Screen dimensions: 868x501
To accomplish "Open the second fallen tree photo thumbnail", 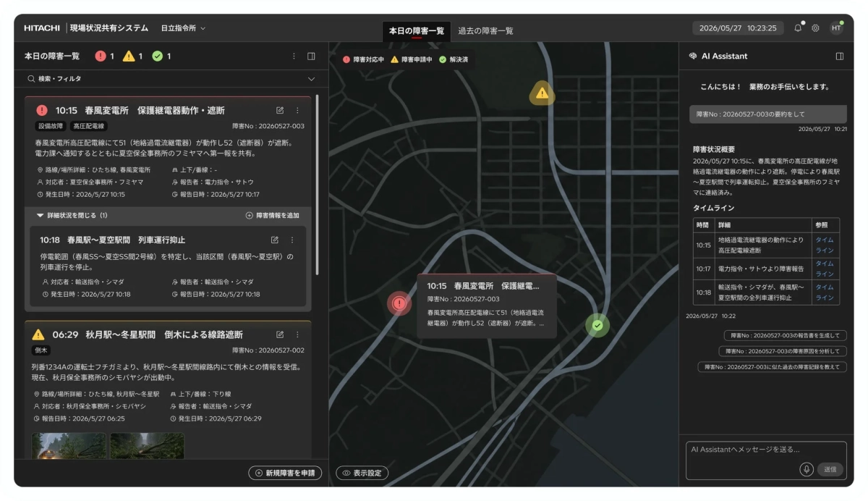I will point(147,445).
